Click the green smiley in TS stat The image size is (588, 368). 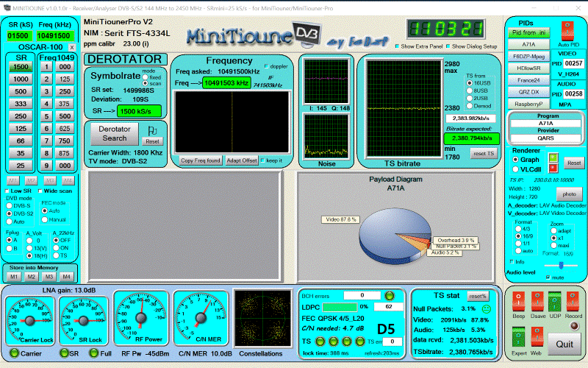pos(486,309)
